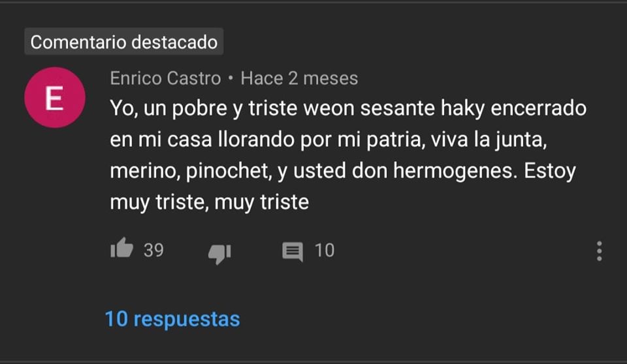This screenshot has height=364, width=627.
Task: Click the word 'junta' in the comment
Action: [x=521, y=140]
